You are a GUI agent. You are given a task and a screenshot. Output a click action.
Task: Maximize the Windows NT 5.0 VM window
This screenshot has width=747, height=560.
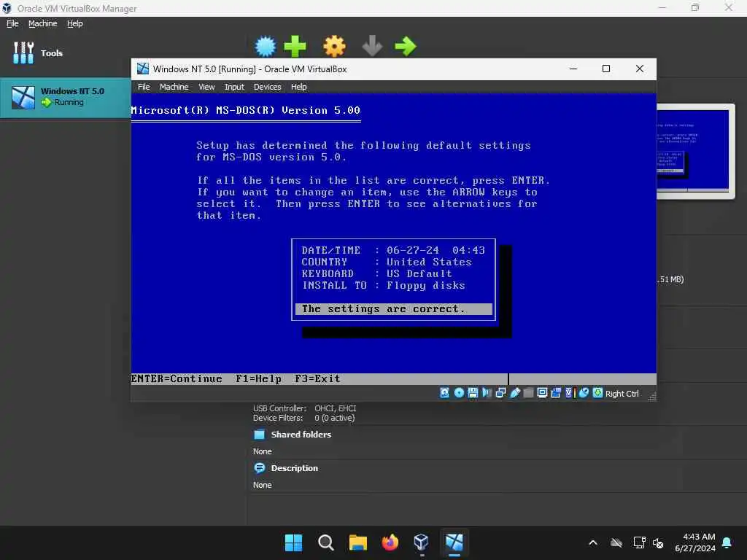click(606, 69)
